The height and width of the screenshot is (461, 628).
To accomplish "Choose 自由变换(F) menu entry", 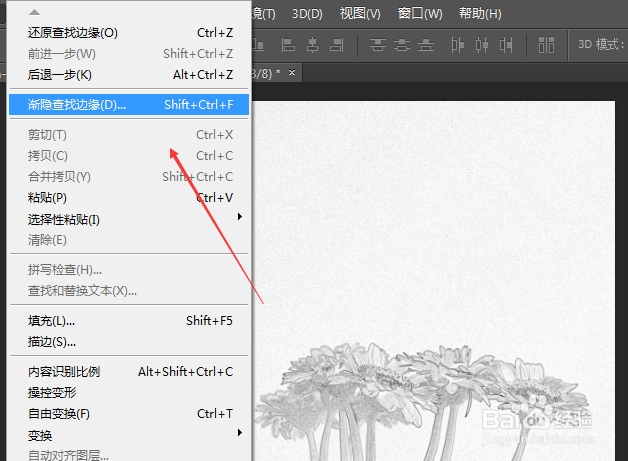I will pos(129,413).
